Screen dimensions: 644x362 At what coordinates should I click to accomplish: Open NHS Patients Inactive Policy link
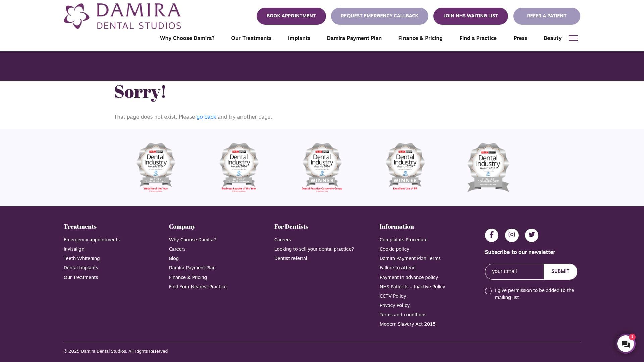pos(412,287)
